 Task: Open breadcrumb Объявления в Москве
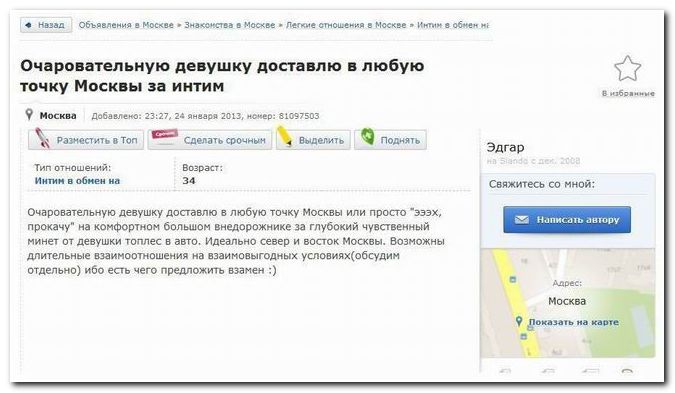click(126, 25)
